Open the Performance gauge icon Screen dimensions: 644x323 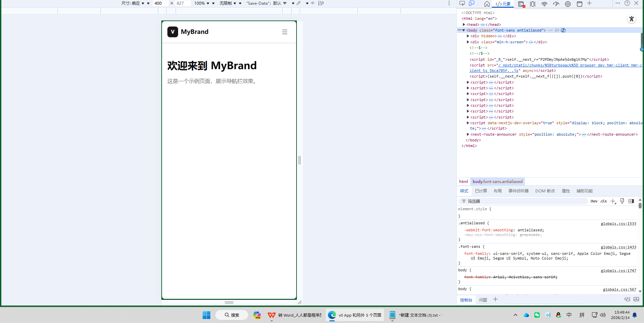coord(556,4)
